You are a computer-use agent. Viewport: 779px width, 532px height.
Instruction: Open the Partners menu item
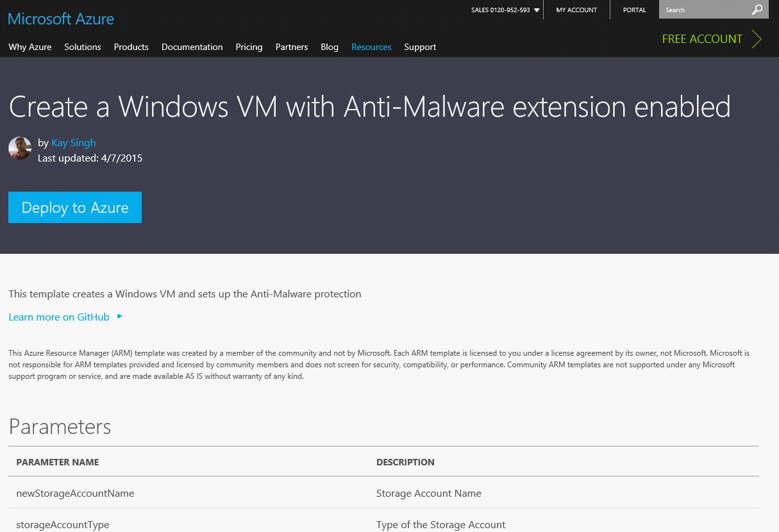pyautogui.click(x=292, y=47)
